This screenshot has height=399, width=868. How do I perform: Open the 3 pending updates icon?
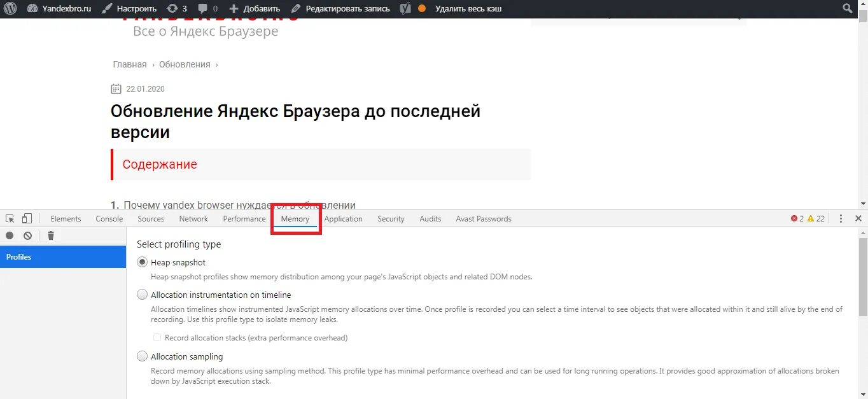point(176,9)
